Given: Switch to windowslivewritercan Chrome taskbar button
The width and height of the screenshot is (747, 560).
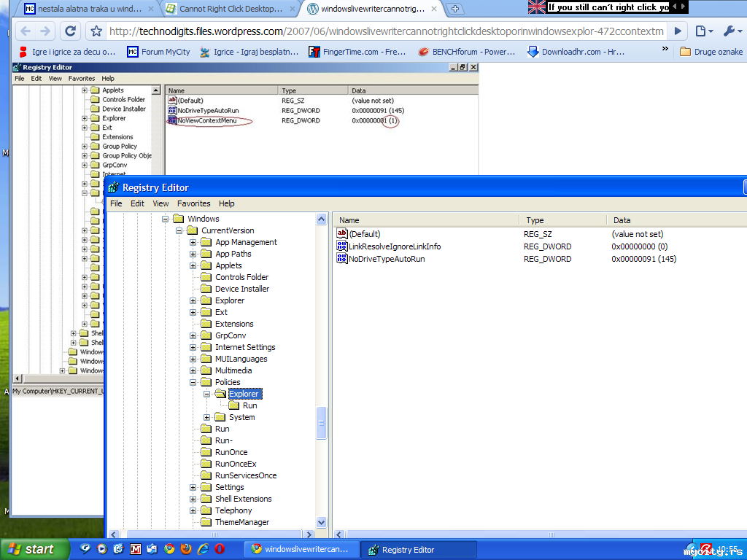Looking at the screenshot, I should [301, 550].
